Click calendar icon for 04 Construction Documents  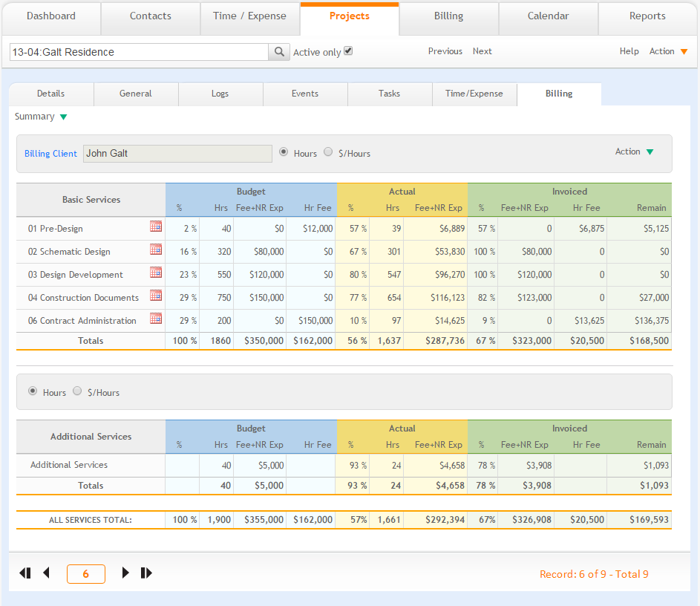tap(156, 296)
